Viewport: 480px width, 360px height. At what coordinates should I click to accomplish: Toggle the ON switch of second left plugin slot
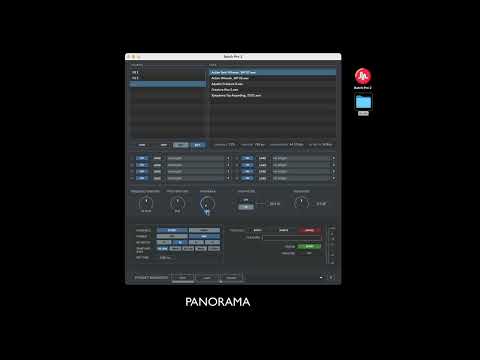click(142, 165)
